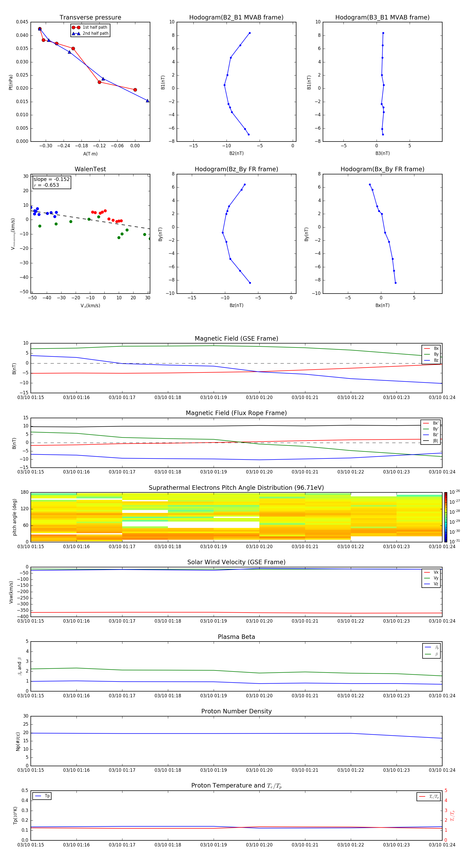Screen dimensions: 473x868
Task: Click the "V_remaining(km/s)" y-axis label
Action: pyautogui.click(x=13, y=234)
